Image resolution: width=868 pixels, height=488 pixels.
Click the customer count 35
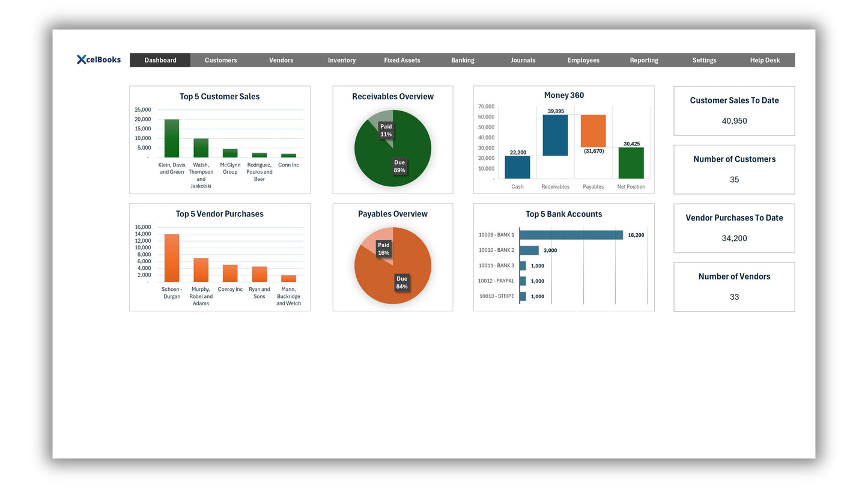pyautogui.click(x=734, y=180)
